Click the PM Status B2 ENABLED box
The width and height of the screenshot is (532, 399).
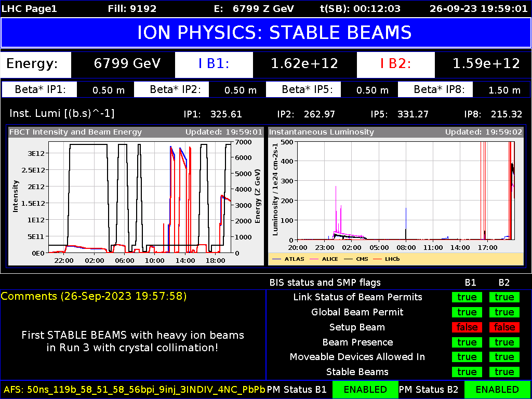[x=497, y=390]
